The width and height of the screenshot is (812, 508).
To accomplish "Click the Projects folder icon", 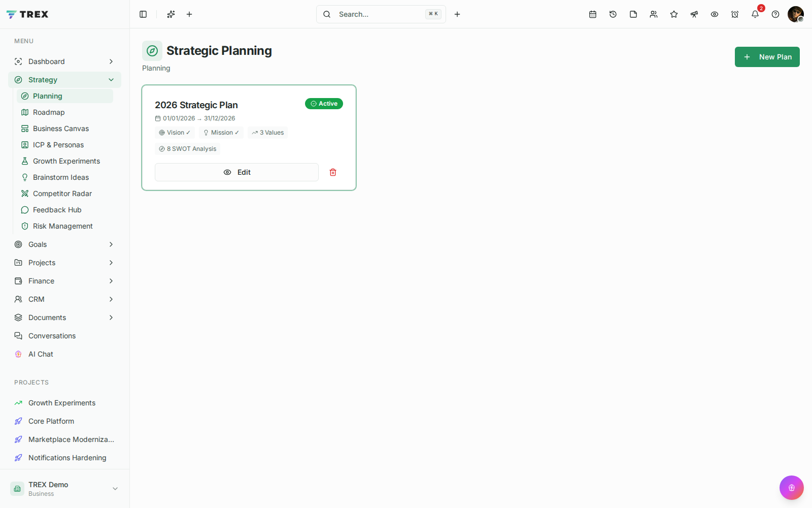I will pos(18,263).
